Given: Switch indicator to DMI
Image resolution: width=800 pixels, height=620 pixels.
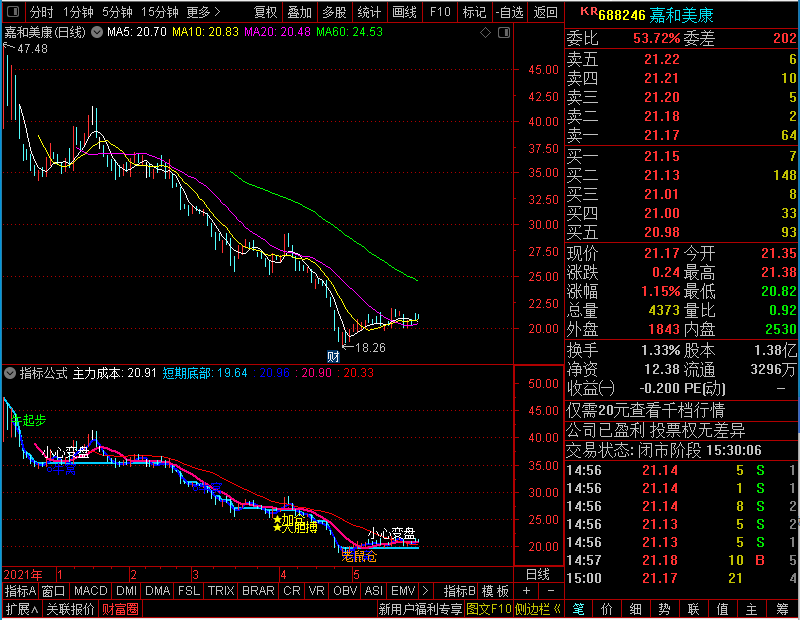Looking at the screenshot, I should click(126, 591).
